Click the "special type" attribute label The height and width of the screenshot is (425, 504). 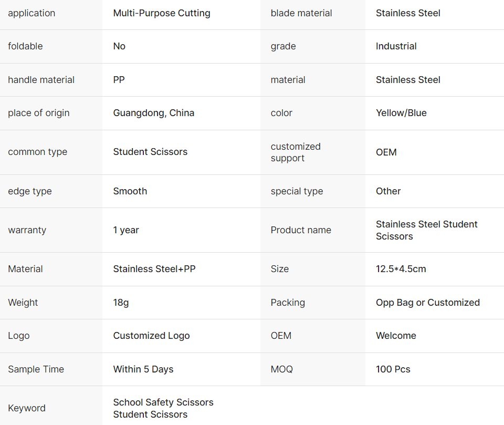(x=297, y=191)
